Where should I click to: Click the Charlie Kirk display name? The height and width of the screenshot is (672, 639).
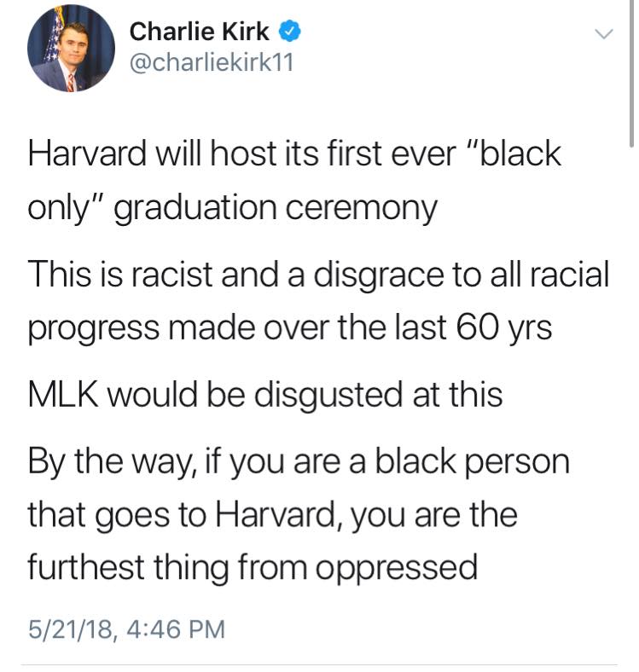[x=200, y=32]
